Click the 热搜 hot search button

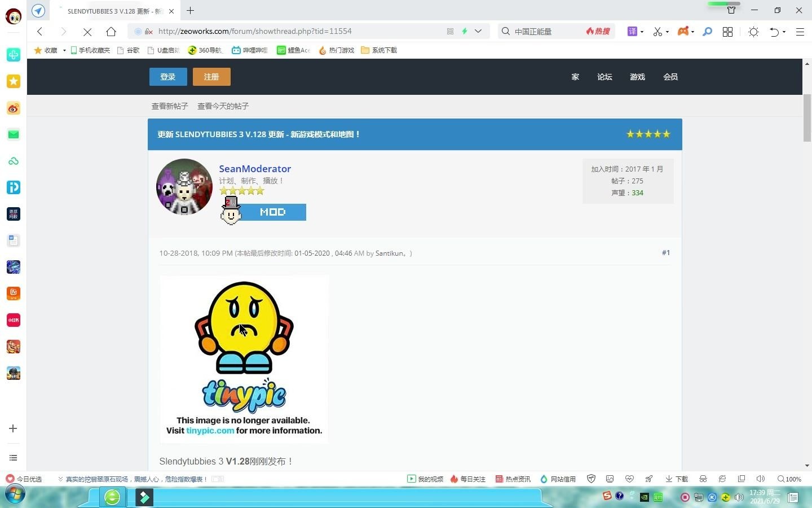[x=598, y=32]
